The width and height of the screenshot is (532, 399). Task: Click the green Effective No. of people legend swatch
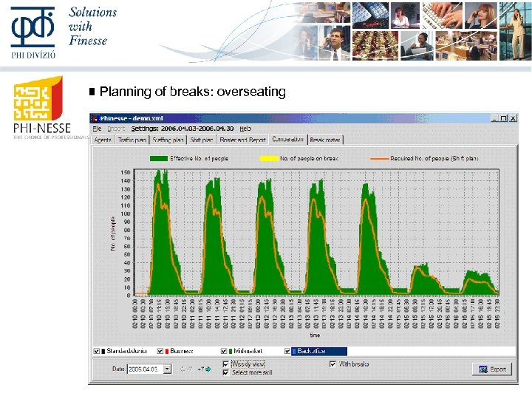coord(158,158)
